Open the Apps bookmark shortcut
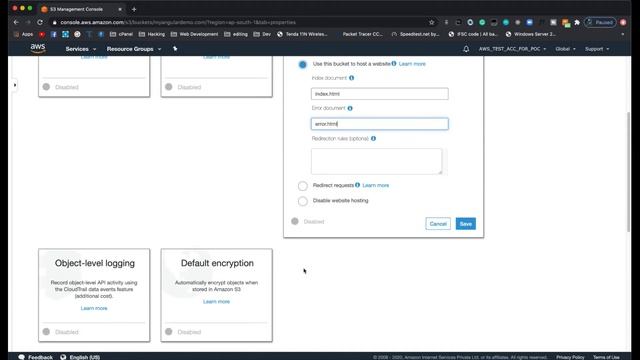The width and height of the screenshot is (640, 360). click(24, 34)
